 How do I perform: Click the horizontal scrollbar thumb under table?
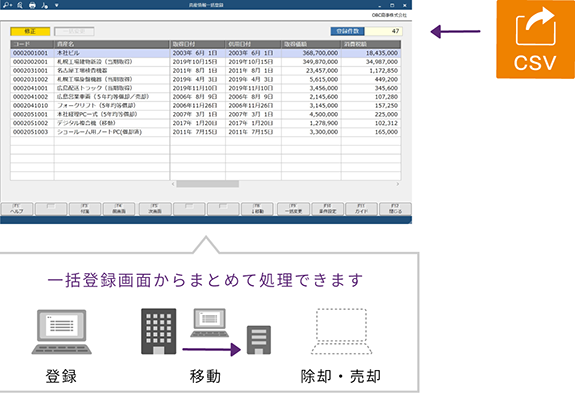[x=208, y=184]
